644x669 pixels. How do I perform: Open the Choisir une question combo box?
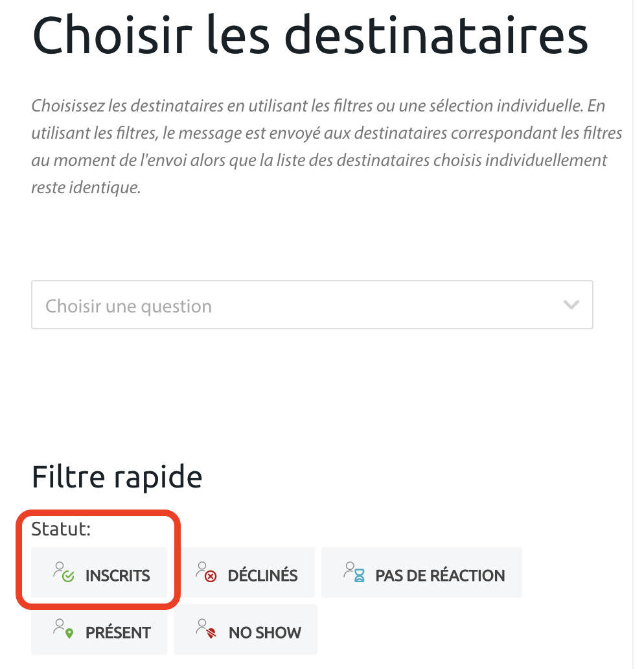tap(312, 305)
